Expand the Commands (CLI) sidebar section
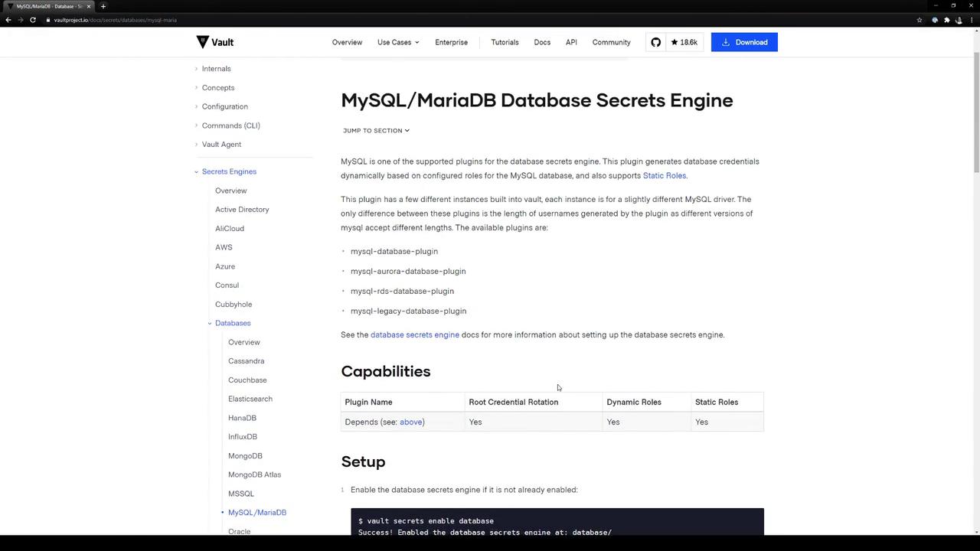Screen dimensions: 980x551 (x=230, y=126)
